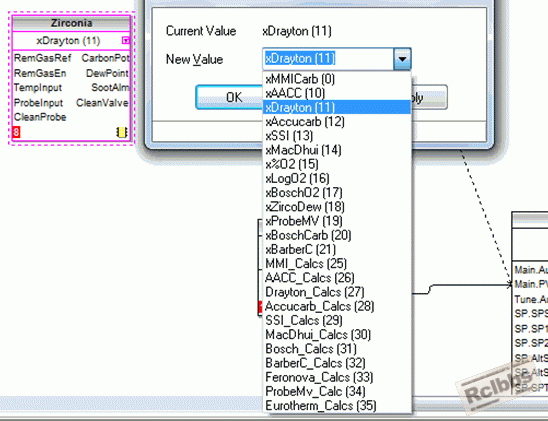This screenshot has height=421, width=548.
Task: Click the ProbeInput parameter on Zirconia block
Action: 38,103
